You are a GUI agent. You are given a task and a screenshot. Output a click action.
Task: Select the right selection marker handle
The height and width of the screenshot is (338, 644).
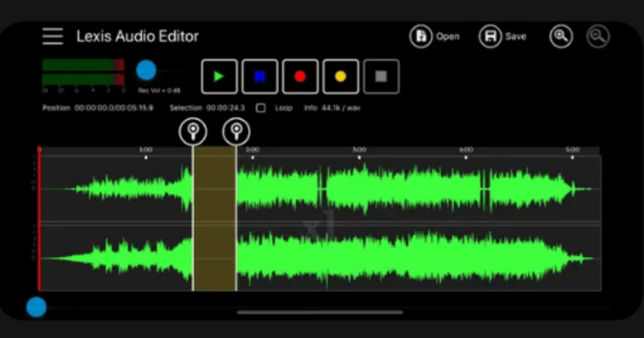pyautogui.click(x=236, y=131)
